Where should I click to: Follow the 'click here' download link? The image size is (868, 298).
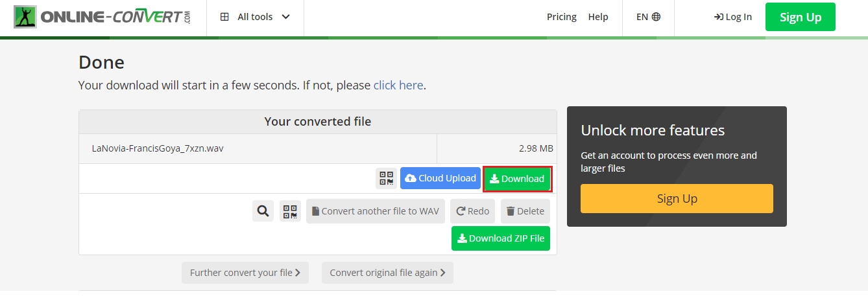pos(398,85)
